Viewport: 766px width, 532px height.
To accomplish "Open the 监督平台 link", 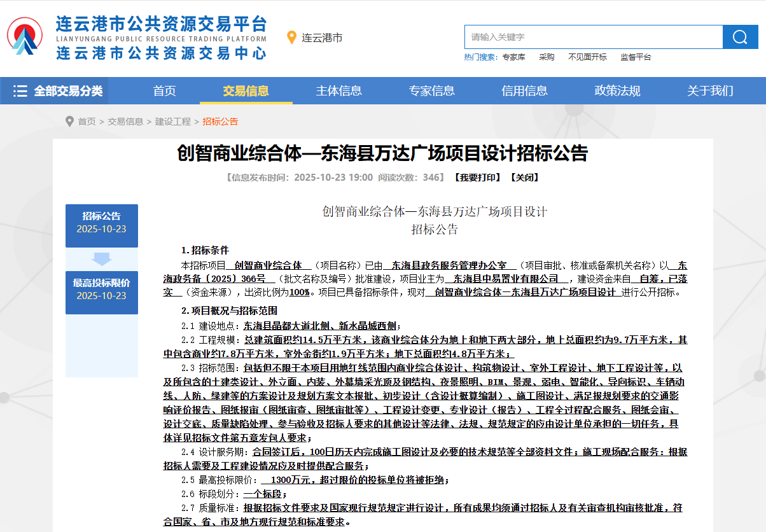I will click(635, 57).
